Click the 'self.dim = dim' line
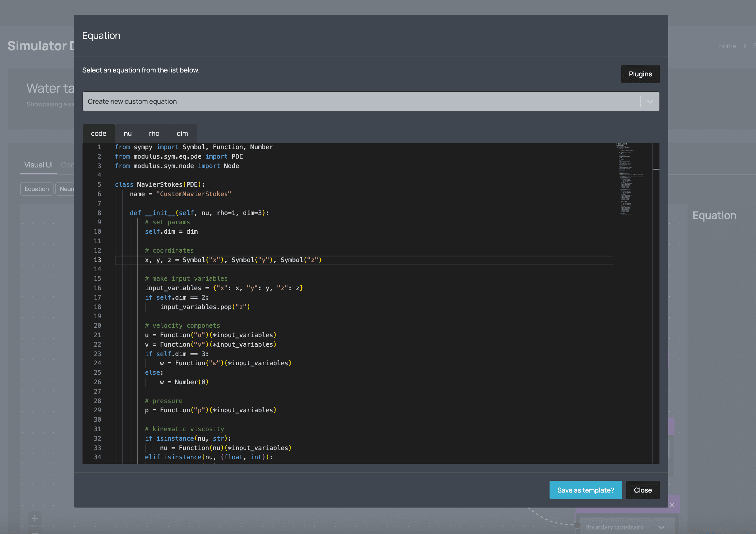The height and width of the screenshot is (534, 756). [x=171, y=231]
